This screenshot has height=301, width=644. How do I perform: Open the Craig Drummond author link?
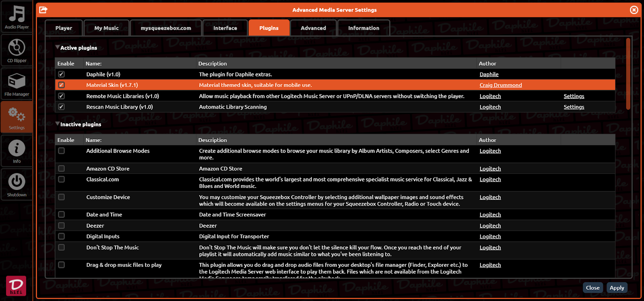click(501, 85)
